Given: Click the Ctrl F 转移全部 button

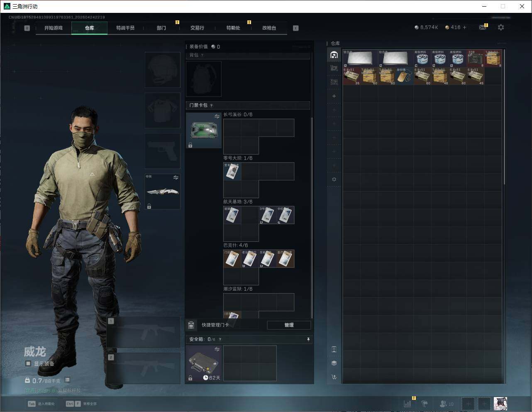Looking at the screenshot, I should coord(81,404).
